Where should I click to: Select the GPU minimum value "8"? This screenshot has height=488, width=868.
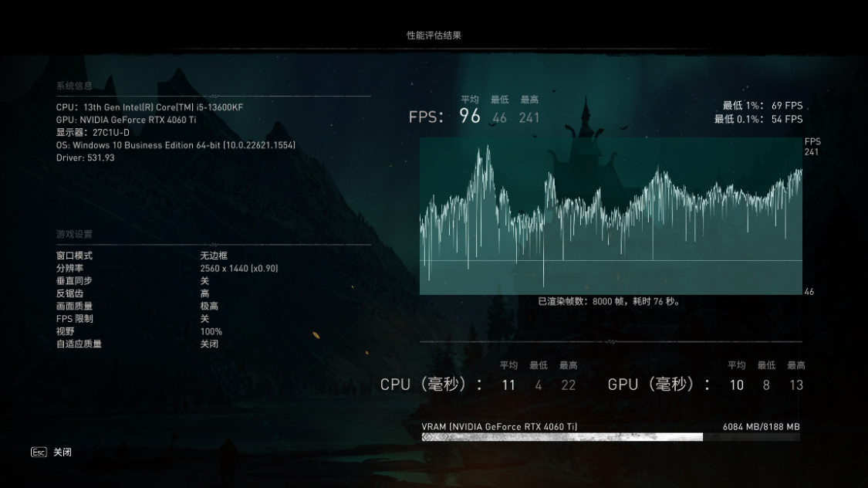[x=766, y=385]
